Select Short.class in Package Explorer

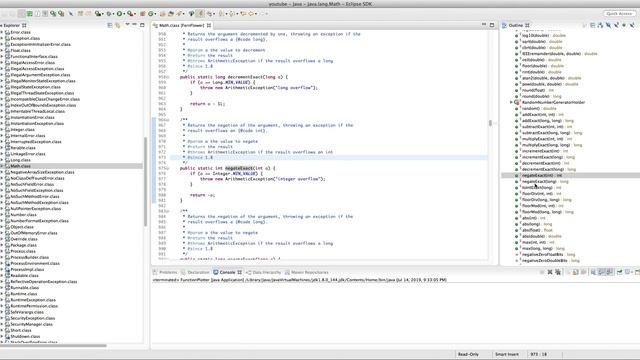click(x=21, y=330)
